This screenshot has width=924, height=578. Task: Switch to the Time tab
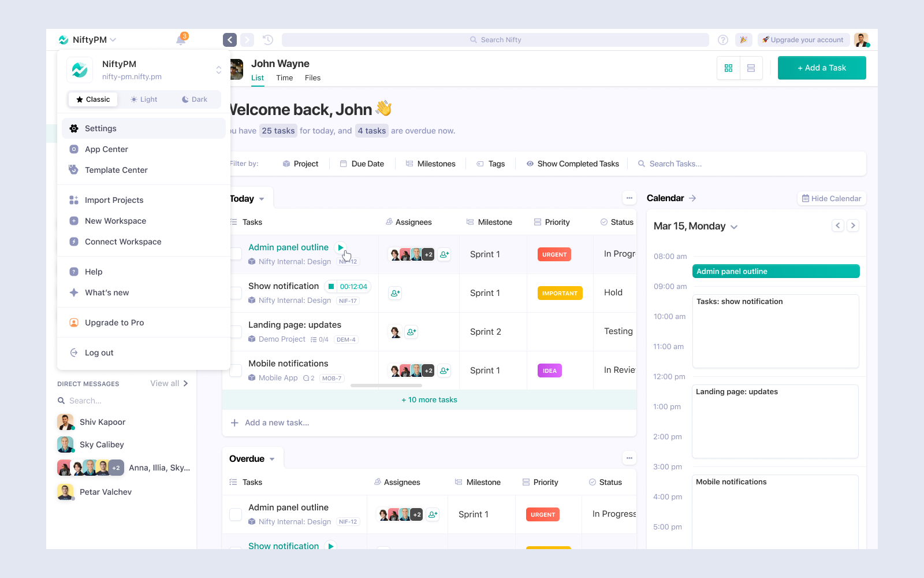click(284, 77)
